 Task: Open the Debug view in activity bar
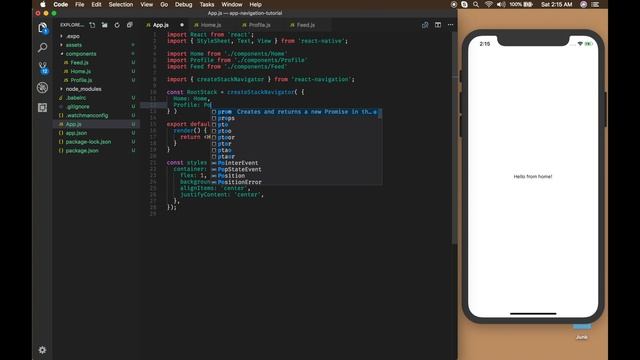point(42,87)
